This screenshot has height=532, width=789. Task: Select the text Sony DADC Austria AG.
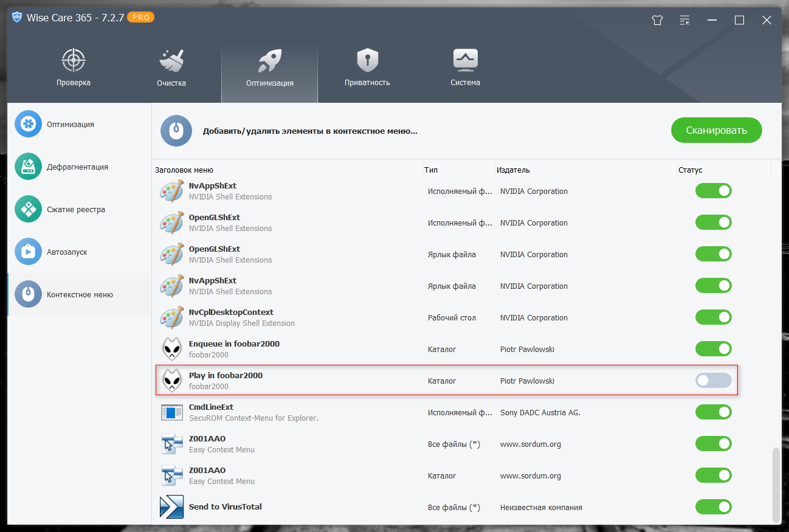pos(540,413)
